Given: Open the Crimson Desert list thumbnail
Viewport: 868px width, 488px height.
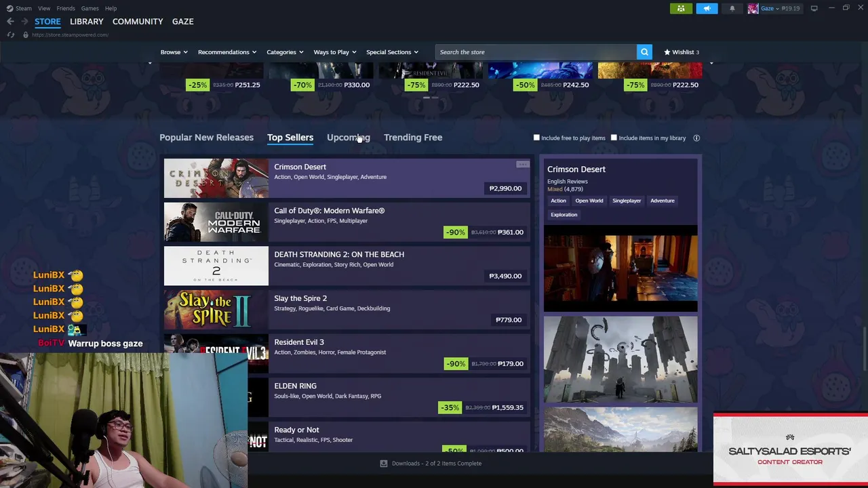Looking at the screenshot, I should [216, 178].
